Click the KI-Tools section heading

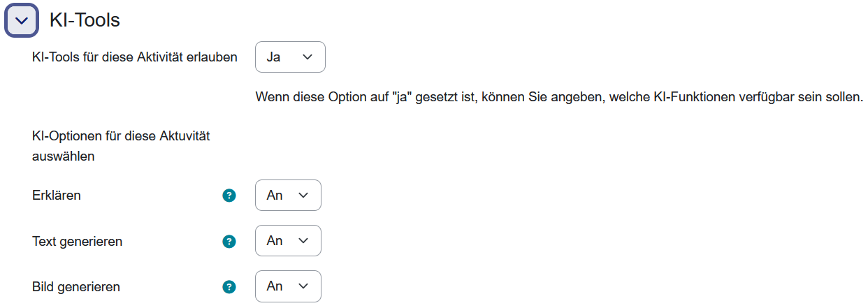(x=85, y=21)
